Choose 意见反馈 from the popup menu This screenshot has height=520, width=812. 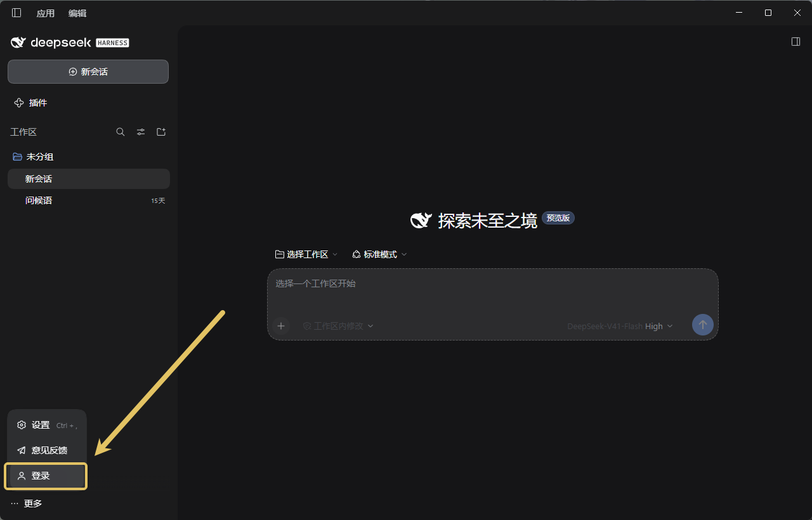tap(47, 450)
